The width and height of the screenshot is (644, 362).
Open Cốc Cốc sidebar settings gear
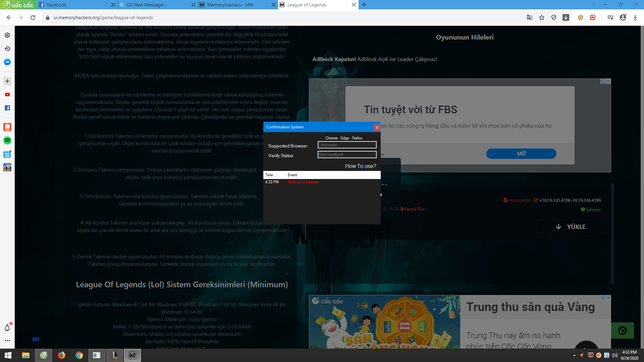coord(7,35)
